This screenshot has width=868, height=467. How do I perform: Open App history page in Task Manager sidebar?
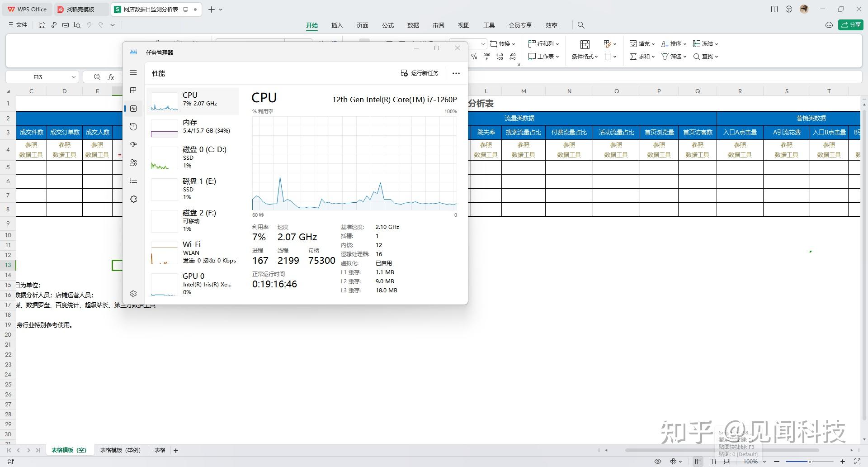(133, 127)
